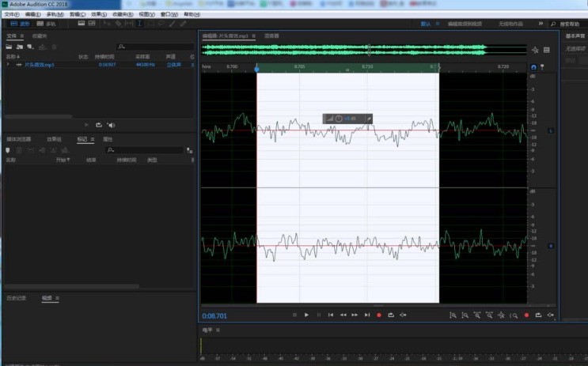The width and height of the screenshot is (588, 366).
Task: Click the Zoom Out Full icon
Action: 501,315
